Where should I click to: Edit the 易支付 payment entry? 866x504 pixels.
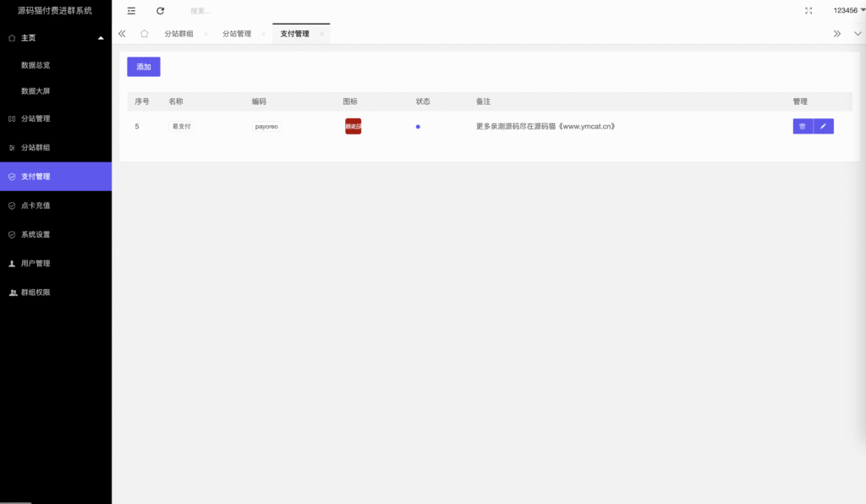point(824,126)
